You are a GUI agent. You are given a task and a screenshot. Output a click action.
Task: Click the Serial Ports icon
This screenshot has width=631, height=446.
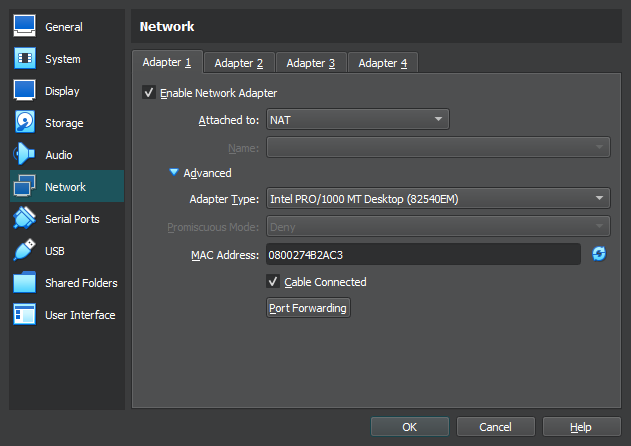coord(25,219)
